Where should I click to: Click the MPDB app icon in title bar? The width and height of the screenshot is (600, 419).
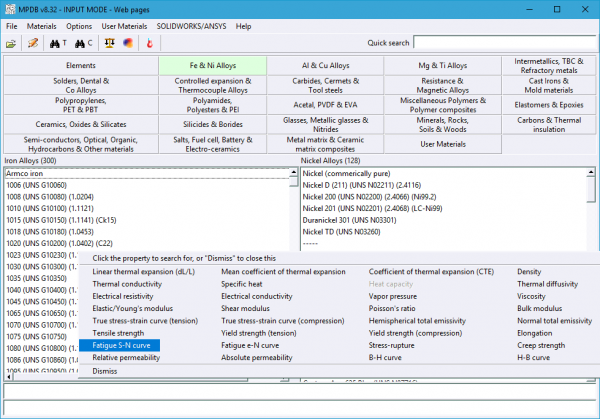pos(10,9)
